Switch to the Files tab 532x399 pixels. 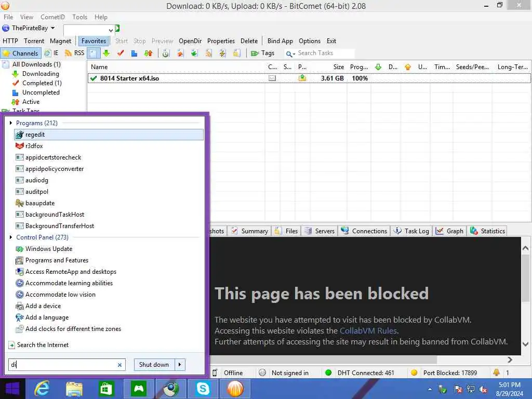click(x=287, y=231)
